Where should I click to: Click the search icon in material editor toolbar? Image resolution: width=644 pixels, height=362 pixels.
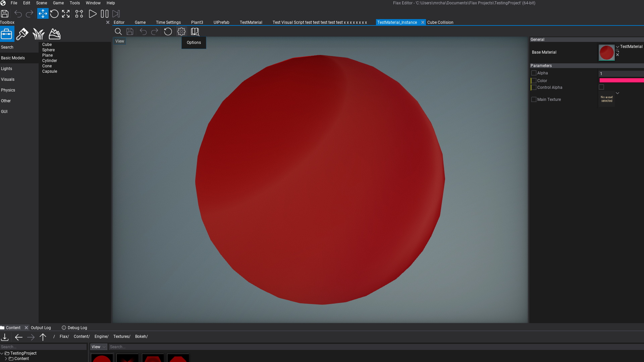coord(118,32)
